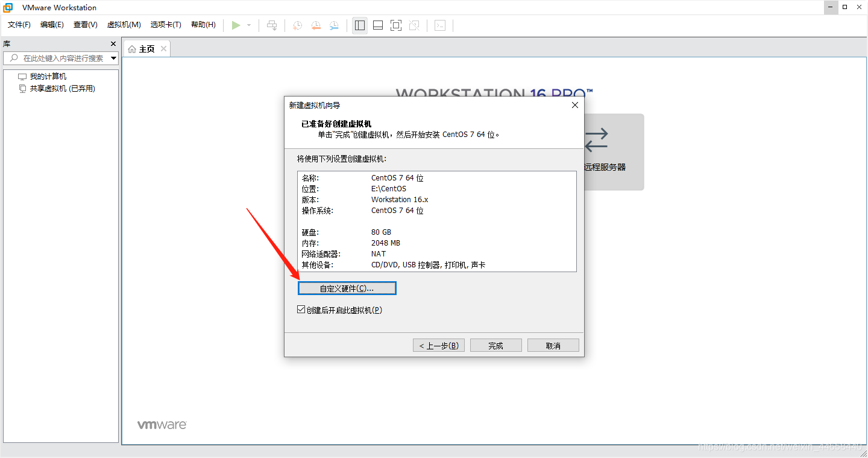Click the home icon on the 主页 tab
This screenshot has height=458, width=868.
(132, 49)
